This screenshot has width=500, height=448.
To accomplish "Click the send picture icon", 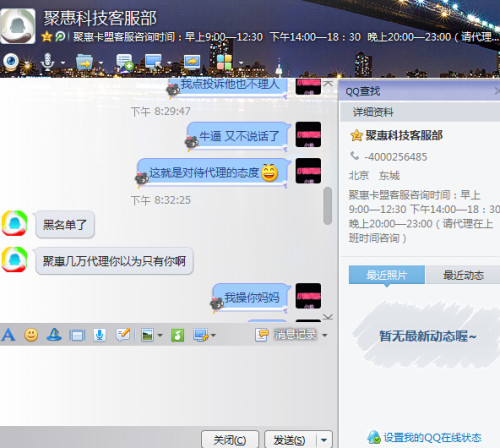I will pos(147,335).
